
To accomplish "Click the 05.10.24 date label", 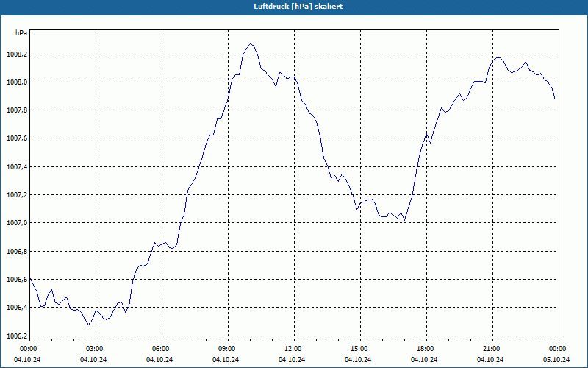I will (x=556, y=359).
